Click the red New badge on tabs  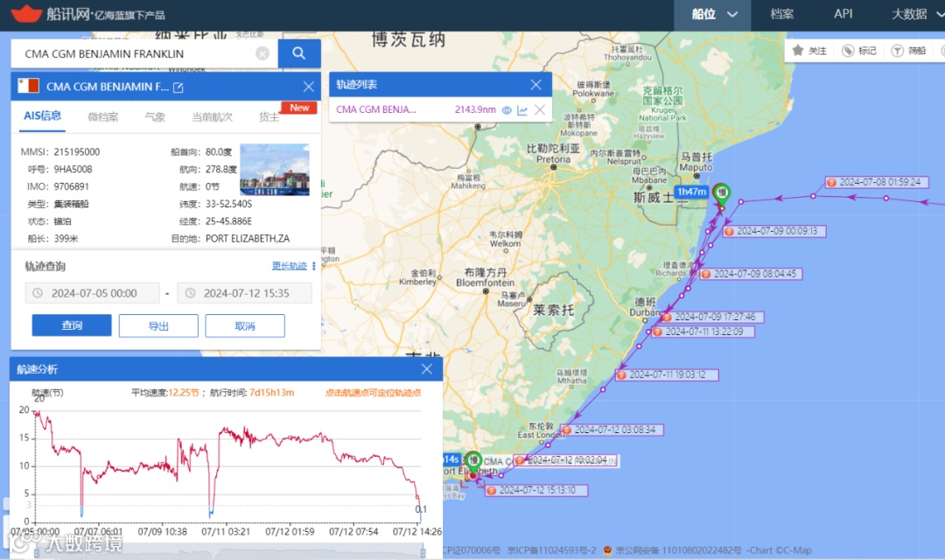pyautogui.click(x=299, y=108)
